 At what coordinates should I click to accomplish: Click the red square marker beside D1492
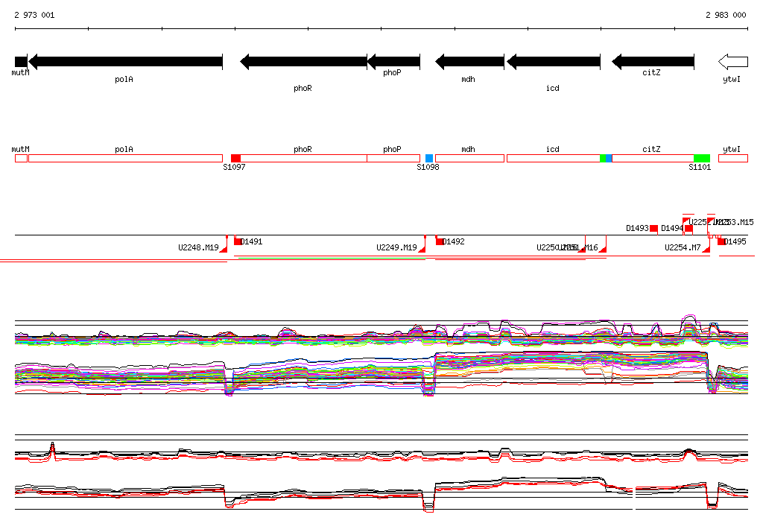tap(440, 241)
